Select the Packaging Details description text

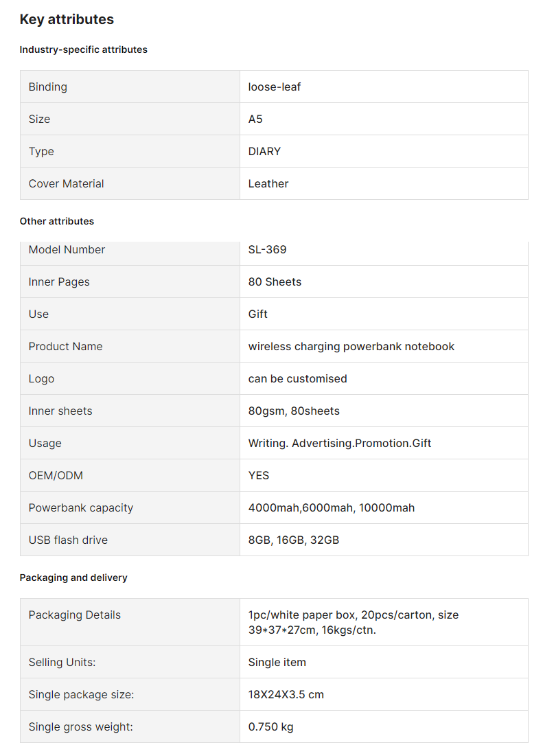tap(353, 622)
